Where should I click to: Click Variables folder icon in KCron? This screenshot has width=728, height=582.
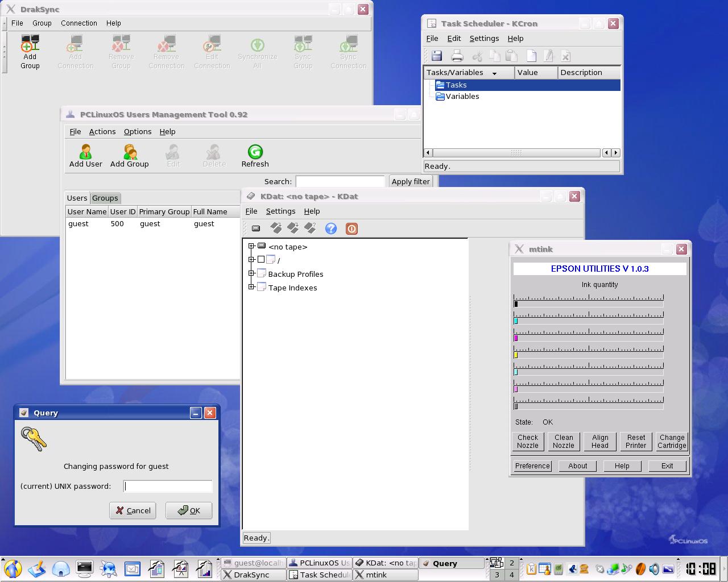[440, 96]
